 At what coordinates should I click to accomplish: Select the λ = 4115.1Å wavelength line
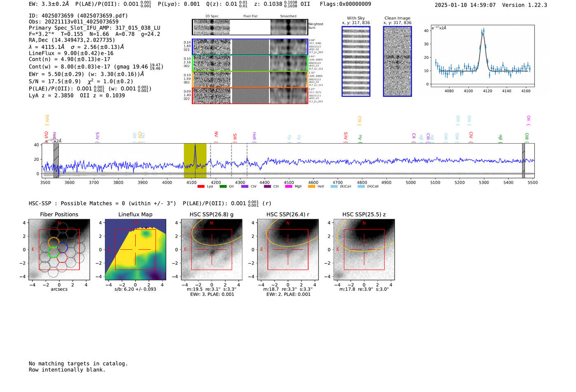(x=77, y=47)
